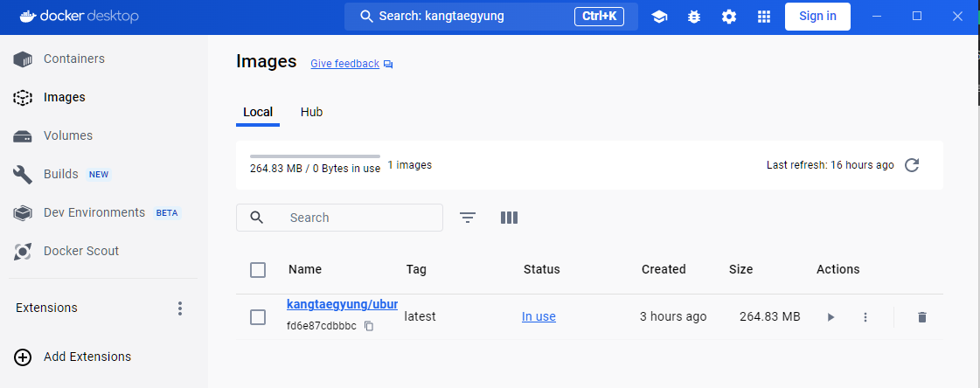980x388 pixels.
Task: Check the select-all header checkbox
Action: coord(258,270)
